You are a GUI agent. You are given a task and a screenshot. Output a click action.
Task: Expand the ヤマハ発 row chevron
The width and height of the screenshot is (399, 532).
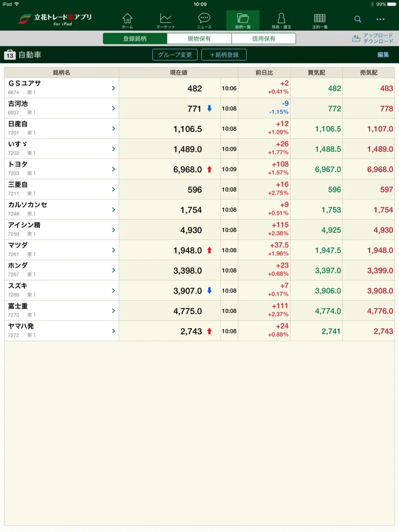114,331
